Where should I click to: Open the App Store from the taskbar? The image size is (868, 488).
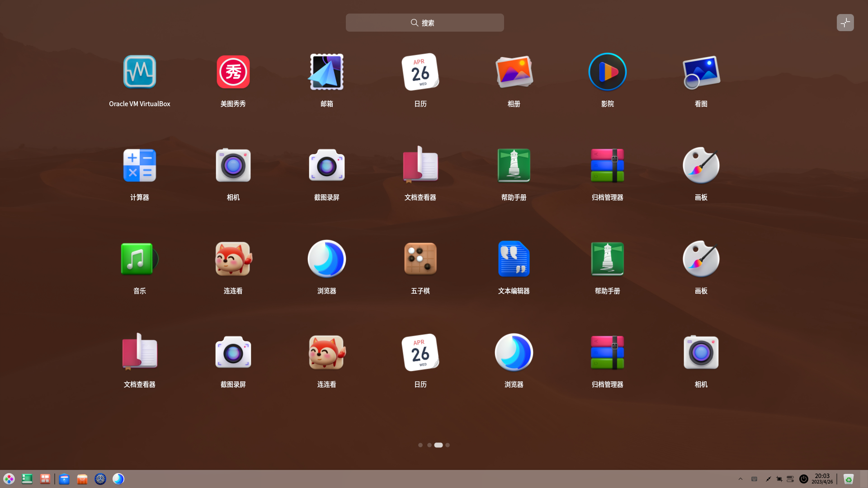click(82, 479)
